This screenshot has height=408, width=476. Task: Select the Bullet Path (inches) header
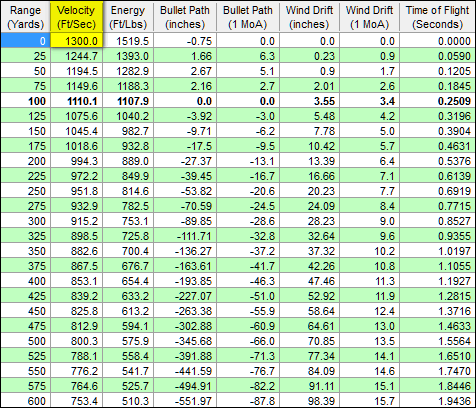point(185,17)
